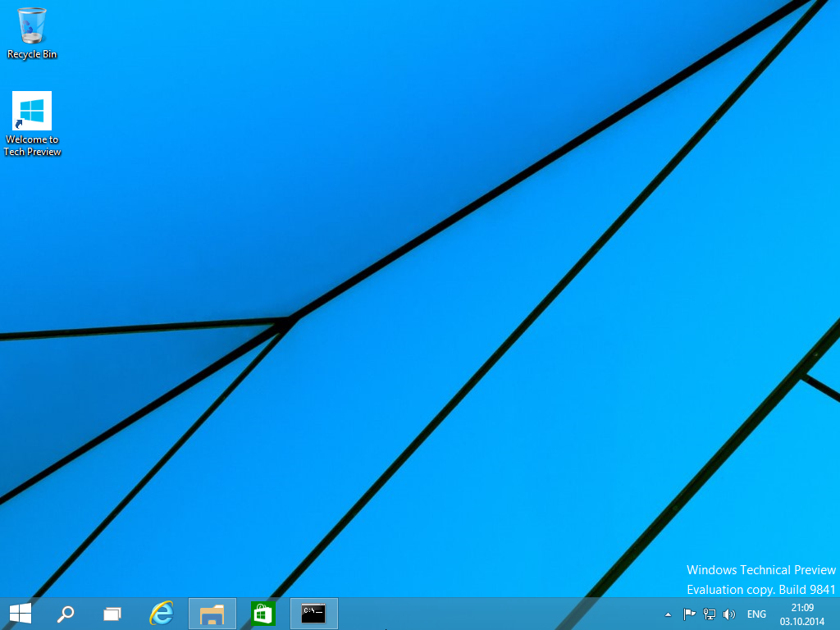The image size is (840, 630).
Task: Open the Start menu
Action: pyautogui.click(x=19, y=613)
